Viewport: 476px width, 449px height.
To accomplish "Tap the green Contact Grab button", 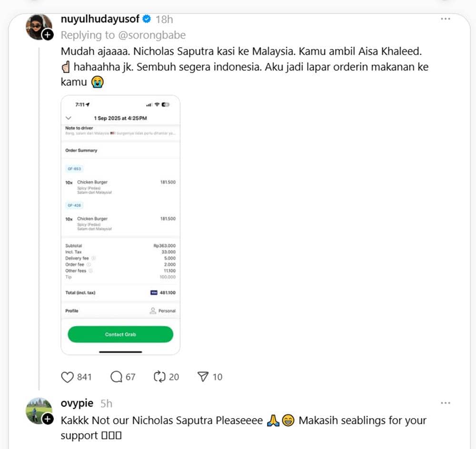I will (x=120, y=334).
